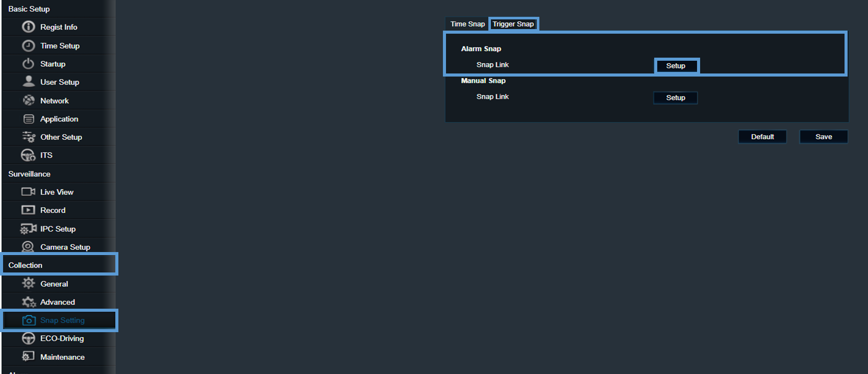The width and height of the screenshot is (868, 374).
Task: Open the User Setup person icon
Action: coord(29,82)
